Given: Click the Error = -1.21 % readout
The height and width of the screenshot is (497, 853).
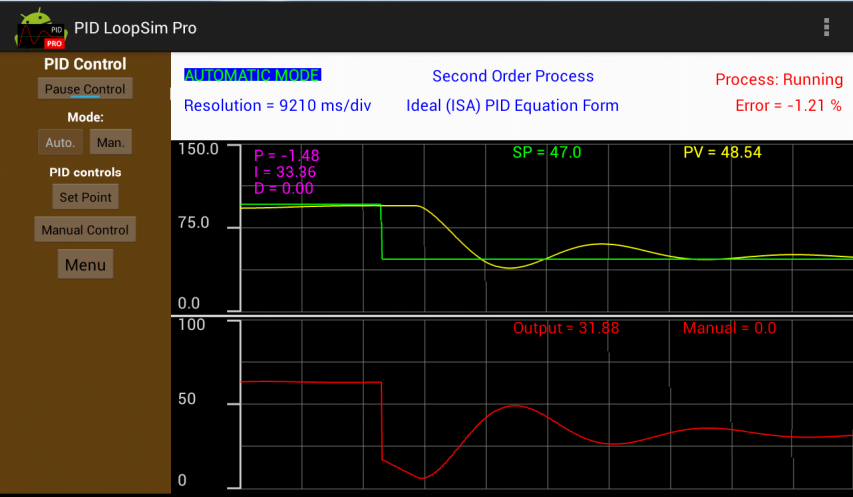Looking at the screenshot, I should point(788,105).
